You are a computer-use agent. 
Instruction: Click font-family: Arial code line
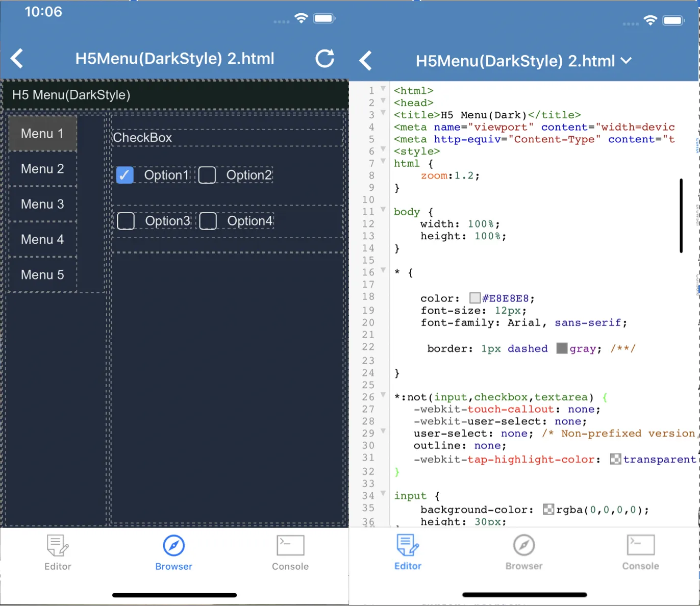(x=523, y=323)
